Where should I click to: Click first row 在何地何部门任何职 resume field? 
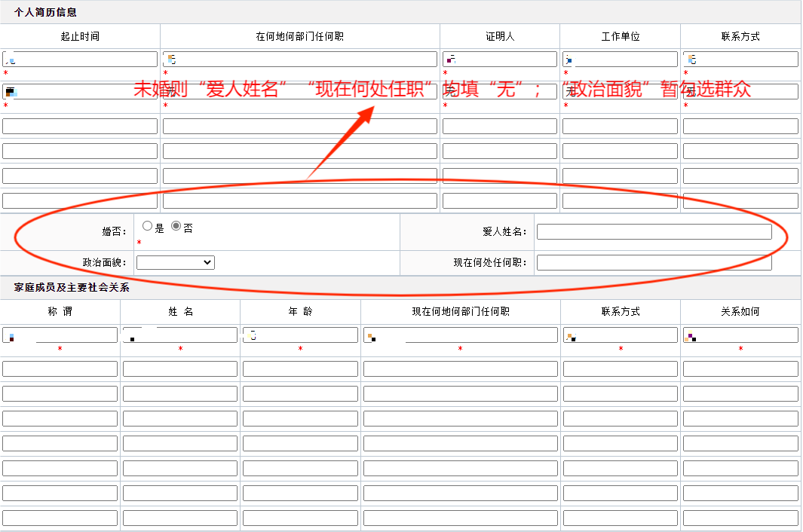(x=300, y=60)
